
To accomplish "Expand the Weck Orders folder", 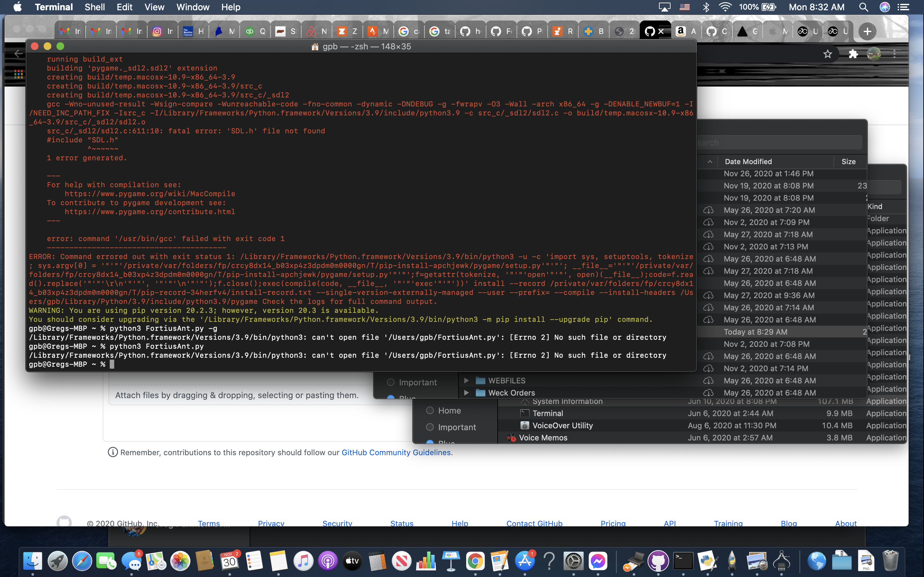I will 467,393.
